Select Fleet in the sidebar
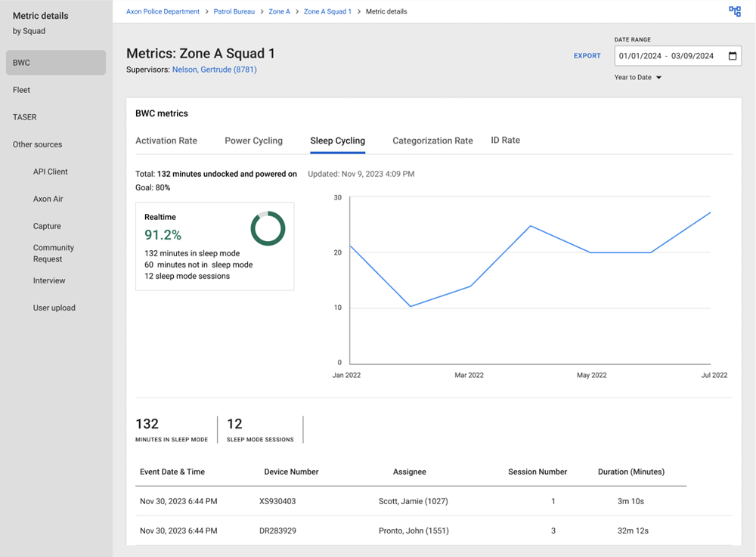 [x=22, y=90]
